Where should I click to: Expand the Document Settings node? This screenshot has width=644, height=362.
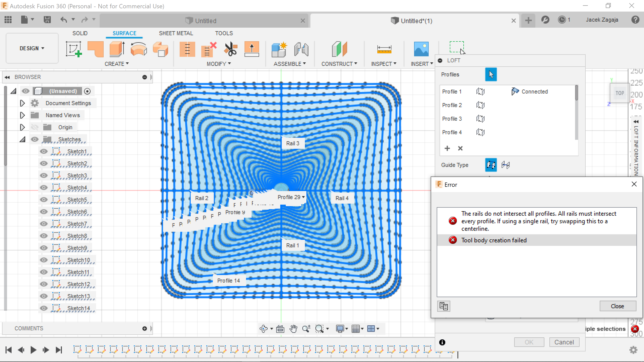coord(22,103)
